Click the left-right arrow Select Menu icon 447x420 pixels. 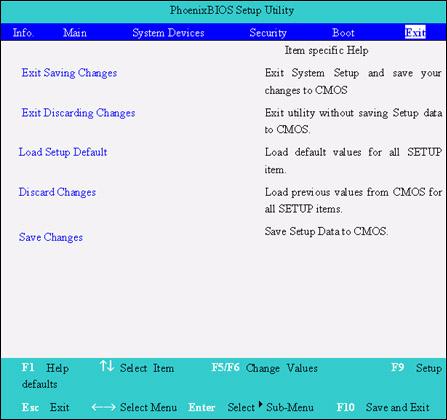104,407
